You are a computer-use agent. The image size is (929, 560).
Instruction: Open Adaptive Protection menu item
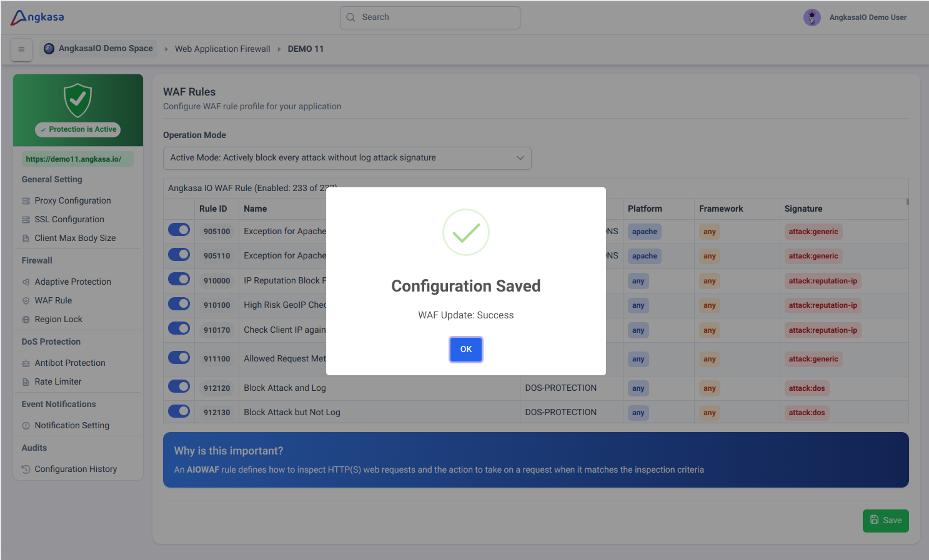(x=72, y=282)
